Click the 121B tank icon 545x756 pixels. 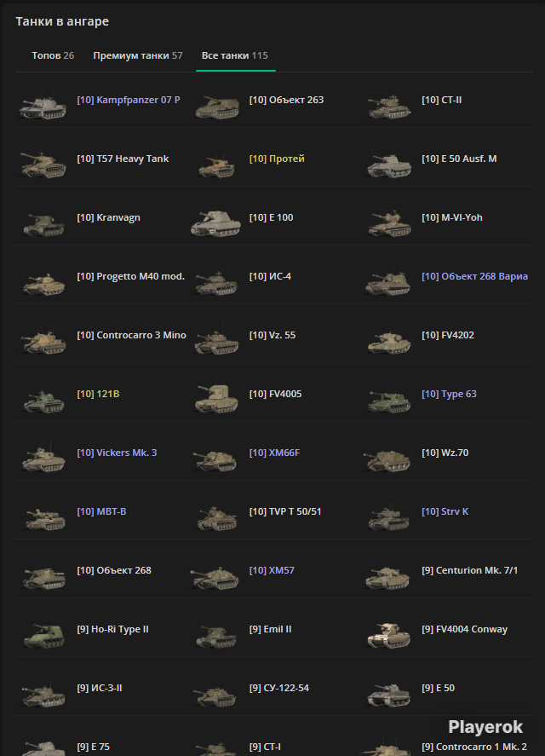tap(43, 401)
